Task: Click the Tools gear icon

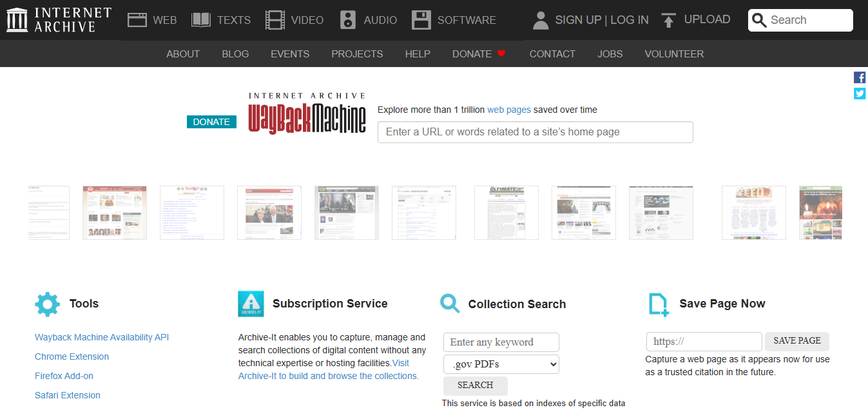Action: pos(47,304)
